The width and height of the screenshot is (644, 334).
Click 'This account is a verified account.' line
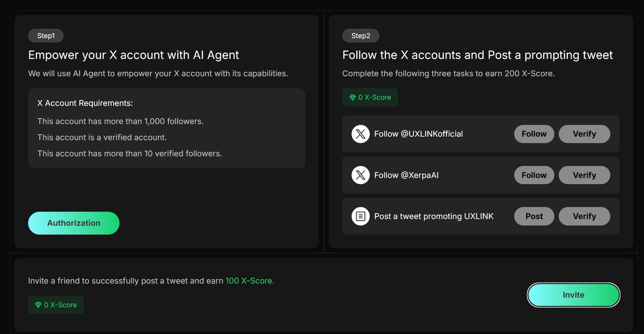pos(102,137)
